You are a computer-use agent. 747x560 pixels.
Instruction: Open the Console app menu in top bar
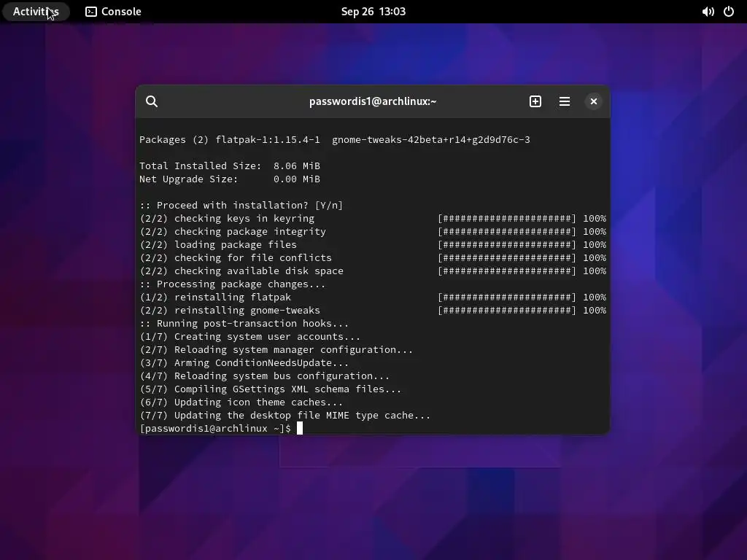tap(113, 12)
